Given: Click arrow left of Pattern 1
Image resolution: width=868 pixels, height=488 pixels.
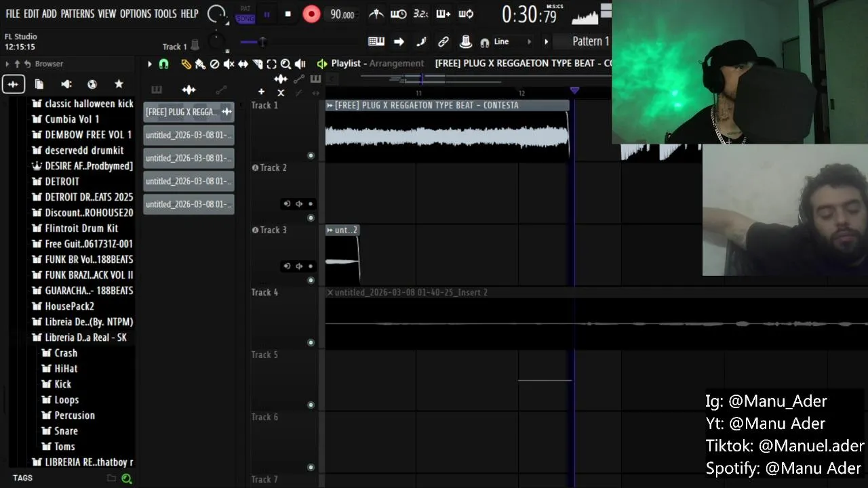Looking at the screenshot, I should 547,41.
